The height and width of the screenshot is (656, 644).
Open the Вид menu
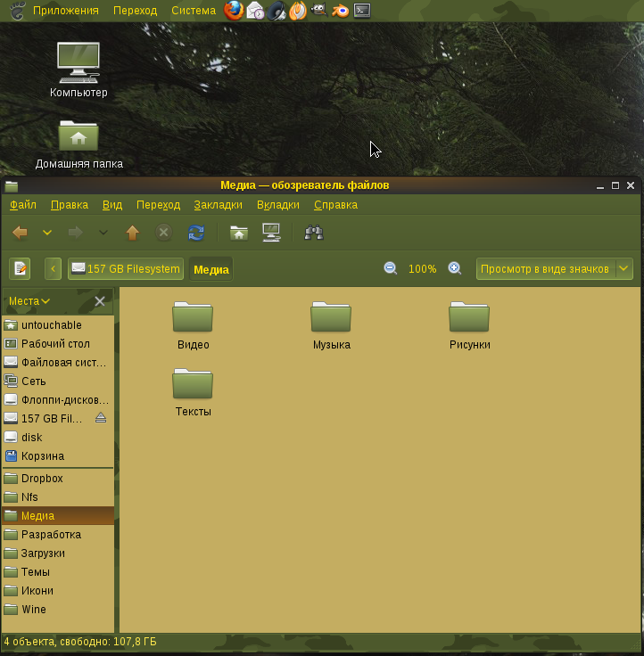click(x=112, y=205)
